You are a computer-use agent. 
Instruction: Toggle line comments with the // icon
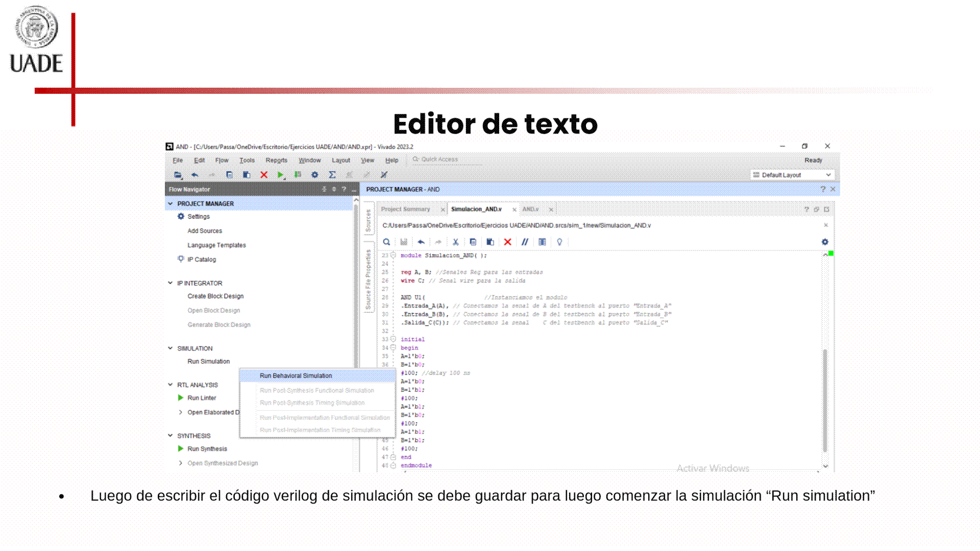coord(525,242)
